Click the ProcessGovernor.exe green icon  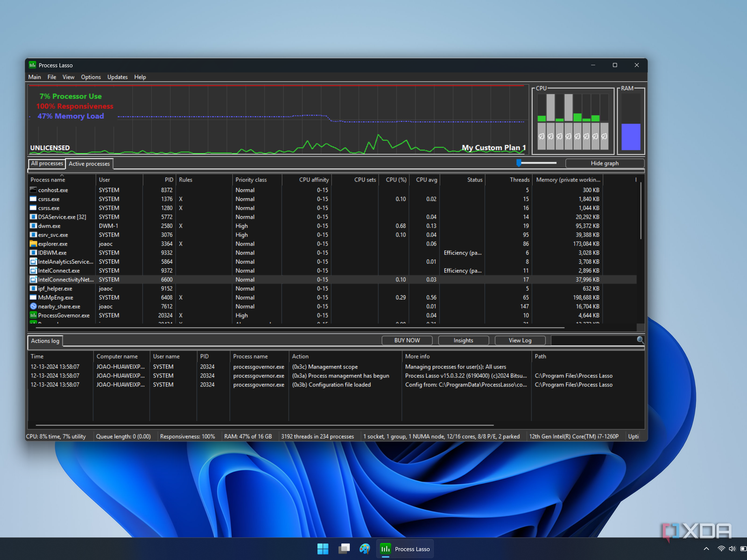tap(33, 315)
